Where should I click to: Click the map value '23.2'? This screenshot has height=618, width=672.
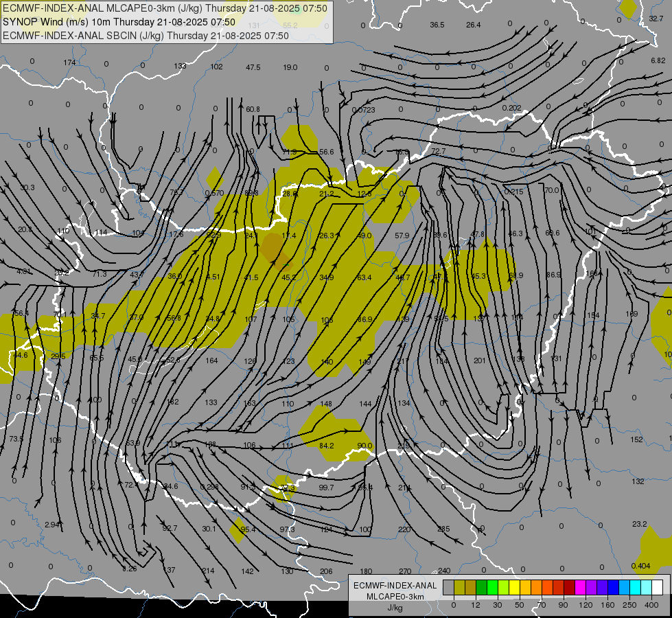640,524
